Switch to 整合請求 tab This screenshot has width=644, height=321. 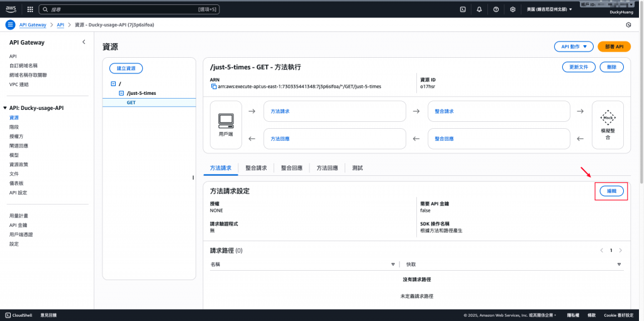257,168
